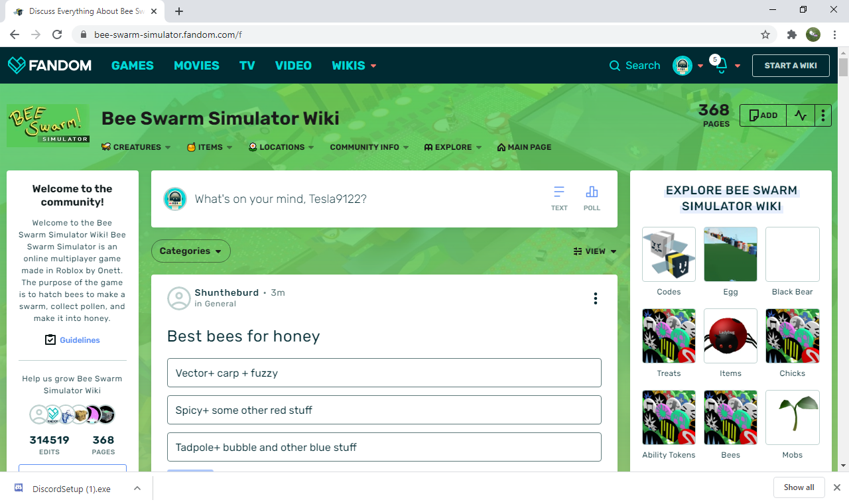Select the Discuss Everything browser tab
The height and width of the screenshot is (504, 849).
click(84, 12)
